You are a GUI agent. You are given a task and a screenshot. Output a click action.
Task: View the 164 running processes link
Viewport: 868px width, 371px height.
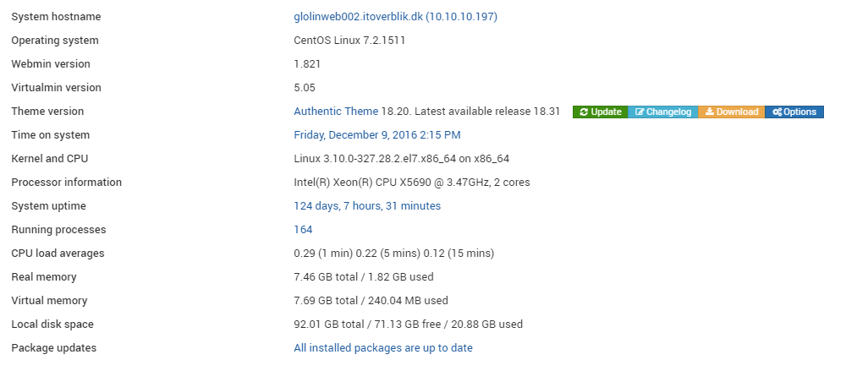pyautogui.click(x=303, y=230)
